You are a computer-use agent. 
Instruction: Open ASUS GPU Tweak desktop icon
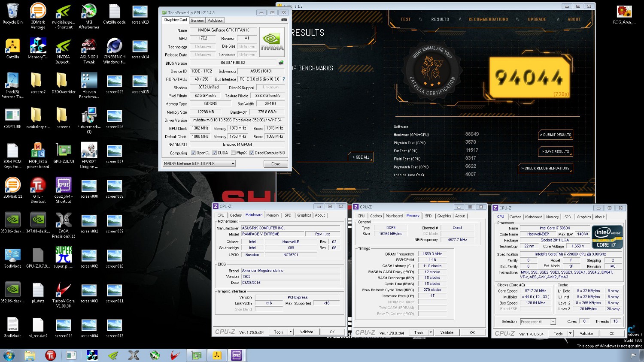[89, 51]
